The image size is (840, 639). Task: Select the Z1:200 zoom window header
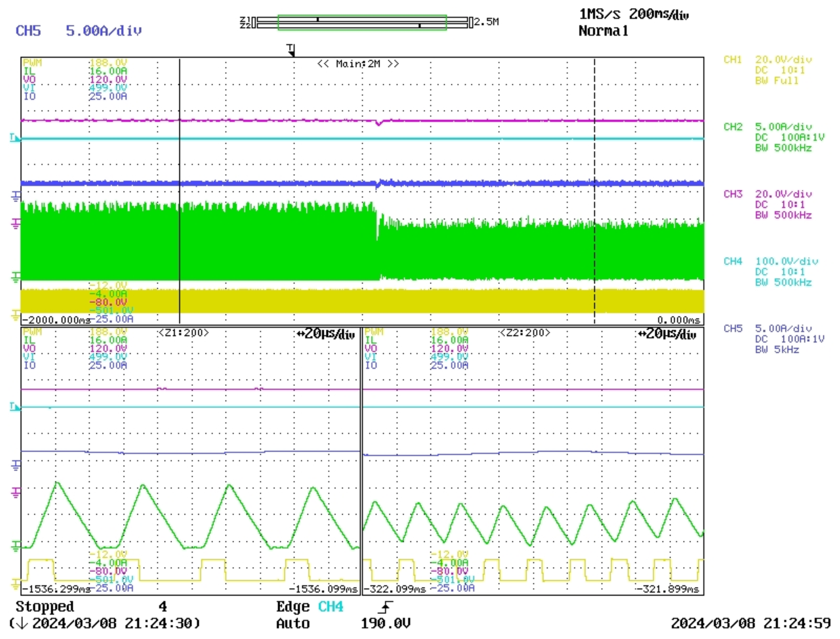tap(184, 333)
